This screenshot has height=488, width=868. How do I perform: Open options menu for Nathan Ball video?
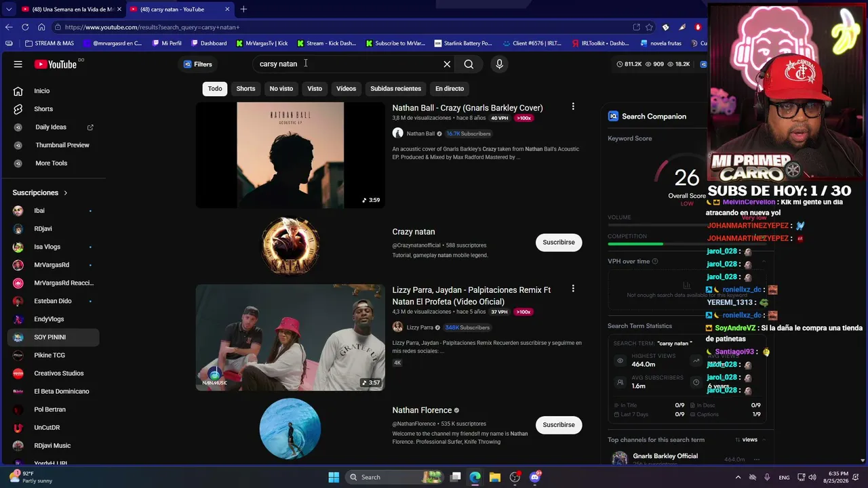pyautogui.click(x=573, y=107)
